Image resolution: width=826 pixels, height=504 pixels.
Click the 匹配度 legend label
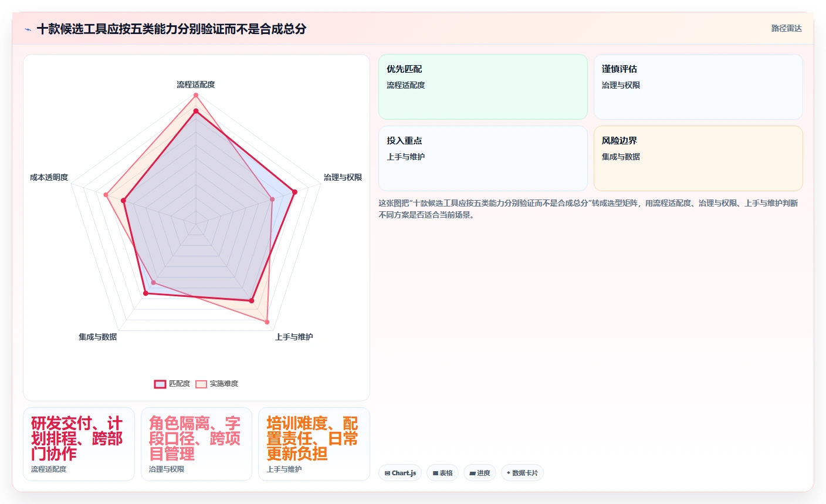pyautogui.click(x=180, y=384)
